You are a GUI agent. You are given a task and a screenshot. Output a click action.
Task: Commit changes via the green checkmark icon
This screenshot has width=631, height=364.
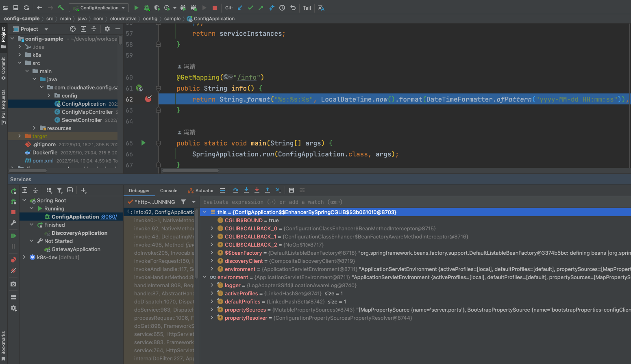(x=250, y=8)
